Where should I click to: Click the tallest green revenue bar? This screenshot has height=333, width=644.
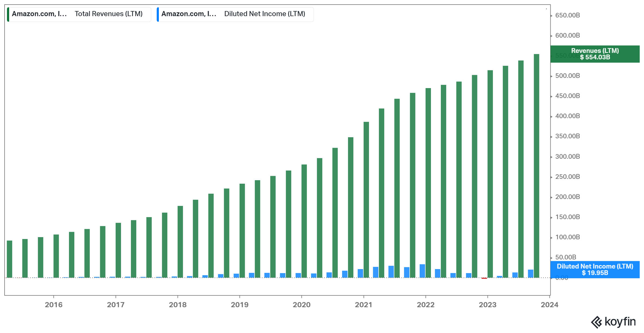[x=536, y=166]
